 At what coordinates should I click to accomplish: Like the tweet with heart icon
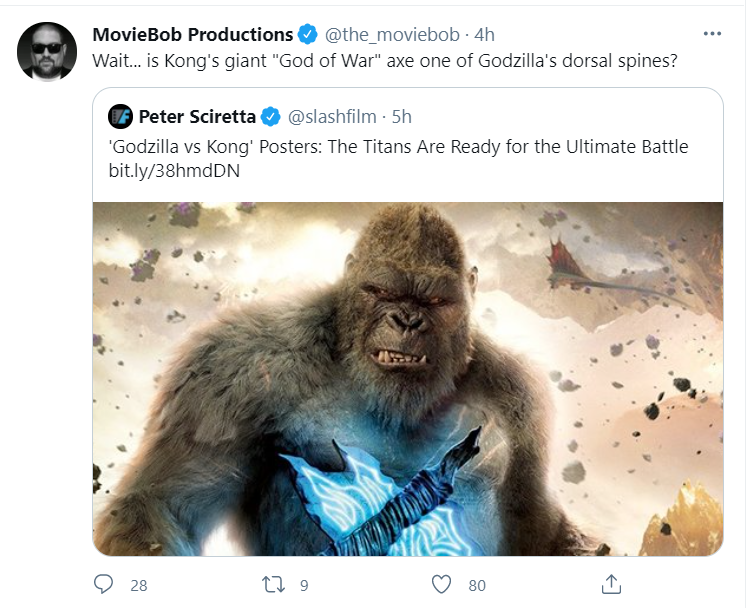click(441, 584)
